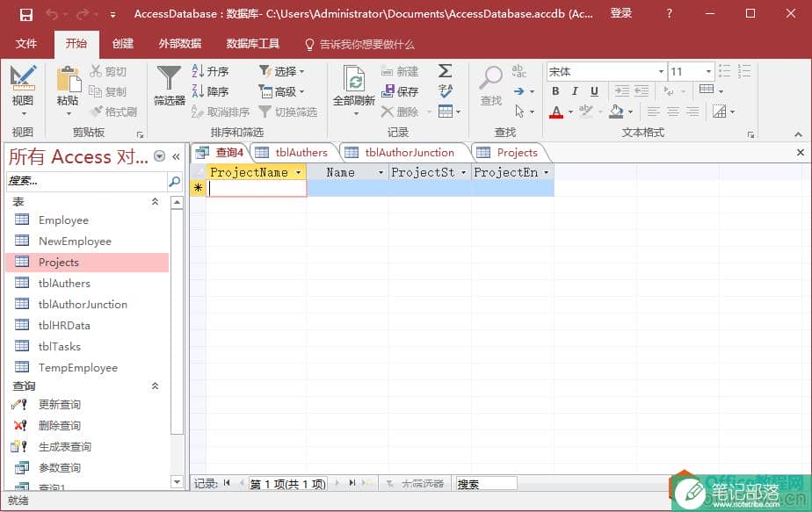Click the 查找 (Find) magnifier icon
Viewport: 812px width, 512px height.
(x=490, y=78)
